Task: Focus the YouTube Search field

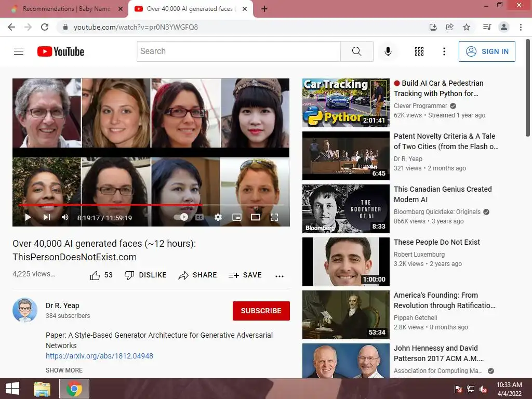Action: [238, 51]
